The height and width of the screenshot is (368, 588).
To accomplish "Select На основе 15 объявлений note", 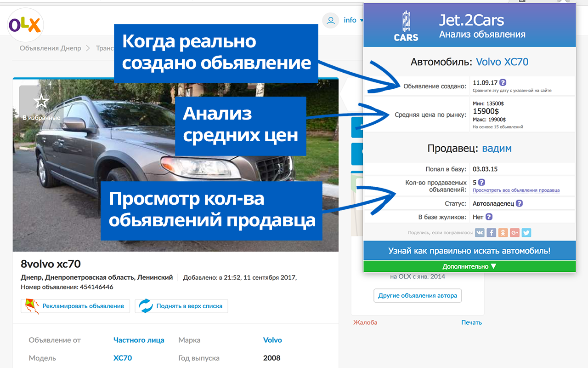I will pos(498,127).
